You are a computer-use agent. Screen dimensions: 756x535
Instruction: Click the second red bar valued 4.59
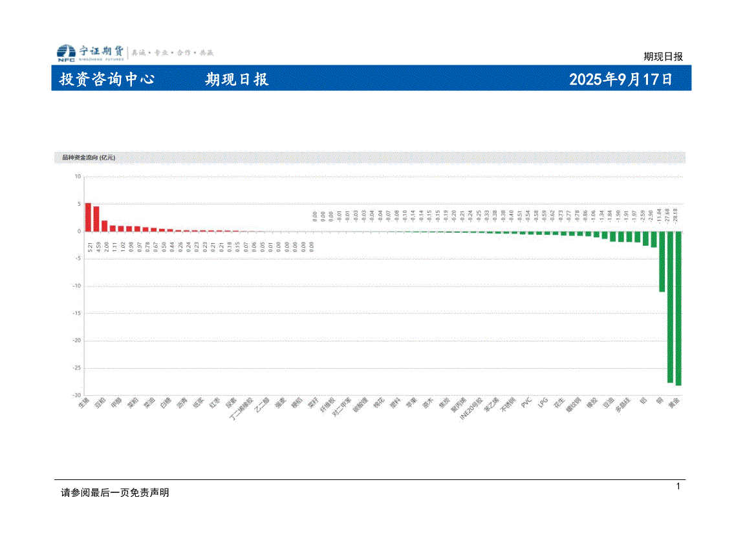(96, 219)
